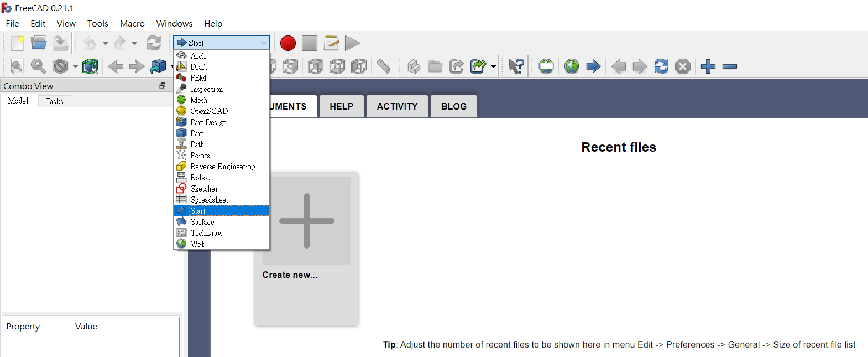Open the File menu
Viewport: 868px width, 357px height.
[x=12, y=23]
